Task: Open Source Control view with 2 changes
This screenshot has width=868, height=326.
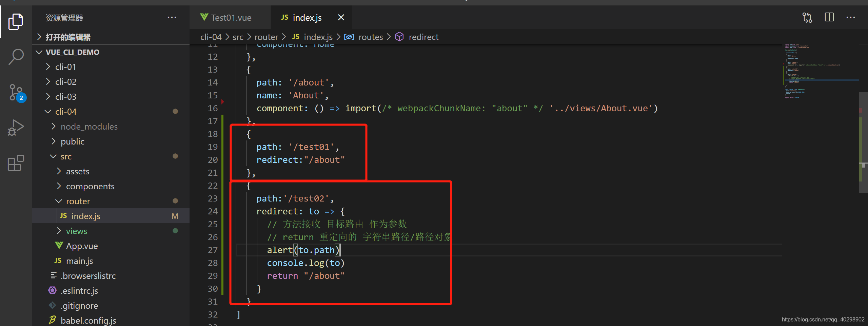Action: pyautogui.click(x=16, y=93)
